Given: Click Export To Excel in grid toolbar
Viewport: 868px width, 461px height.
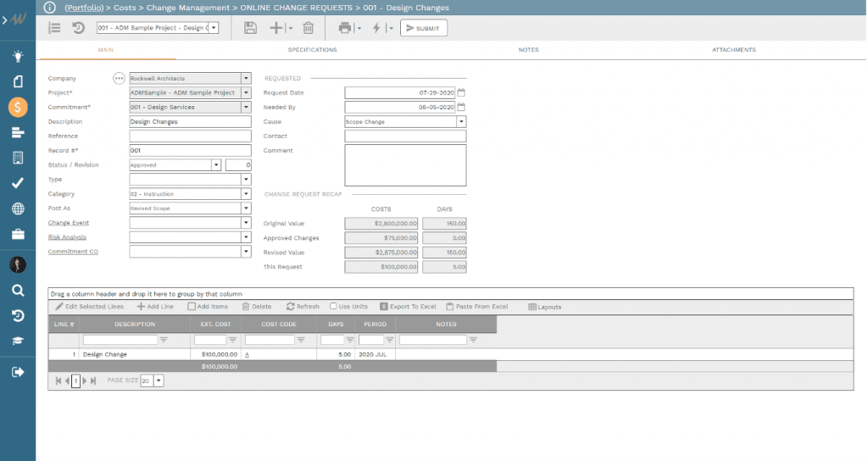Looking at the screenshot, I should [x=408, y=307].
